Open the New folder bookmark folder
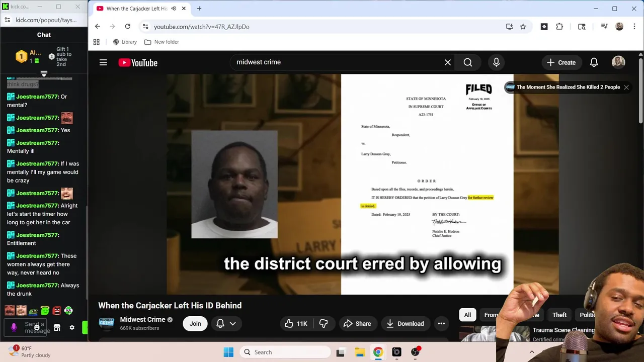This screenshot has height=362, width=644. [x=162, y=42]
